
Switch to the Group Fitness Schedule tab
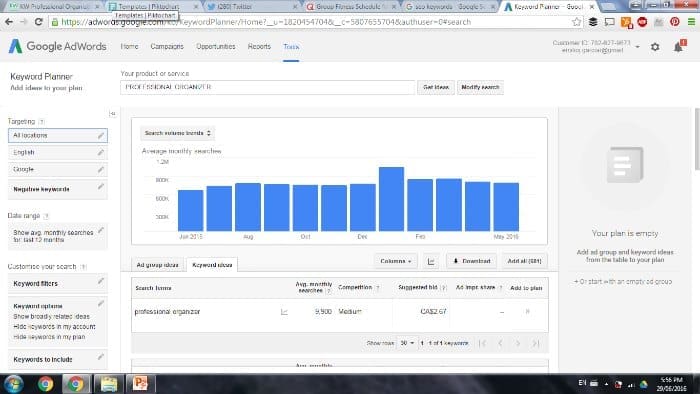350,7
